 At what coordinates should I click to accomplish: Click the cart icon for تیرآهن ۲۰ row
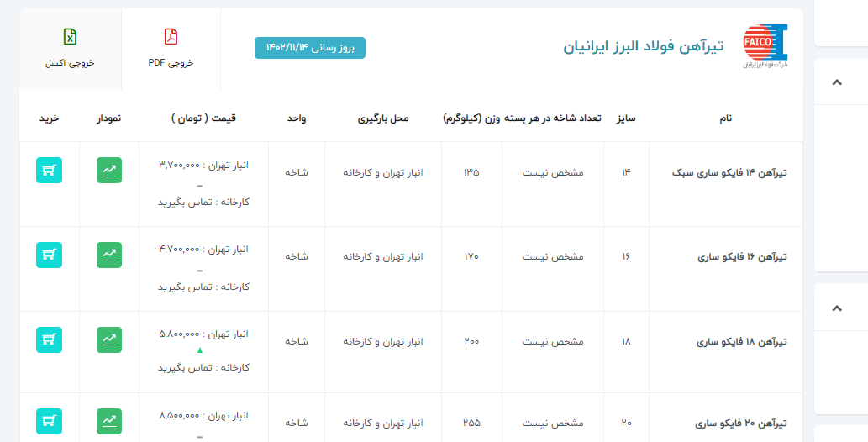click(49, 421)
